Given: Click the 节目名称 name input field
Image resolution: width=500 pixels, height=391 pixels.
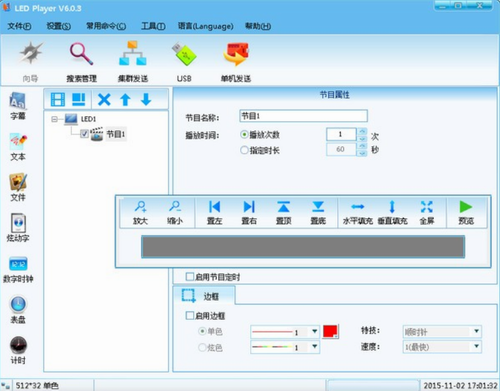Looking at the screenshot, I should [303, 116].
